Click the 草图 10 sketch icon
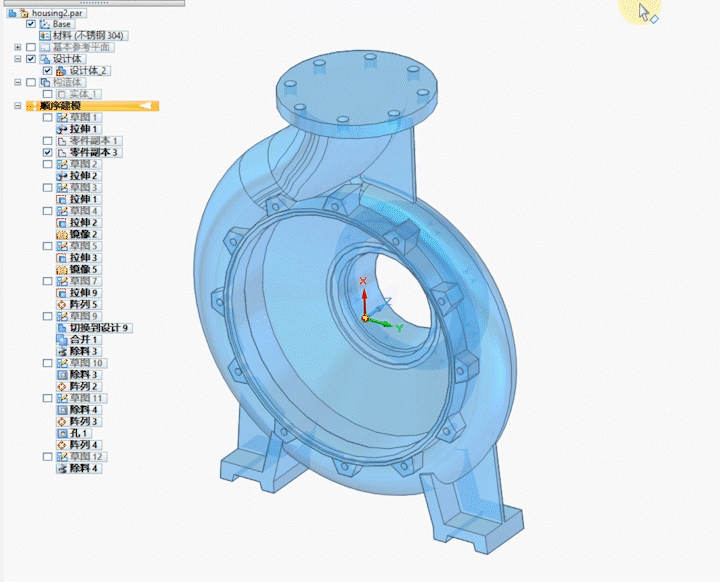The width and height of the screenshot is (720, 582). tap(62, 363)
